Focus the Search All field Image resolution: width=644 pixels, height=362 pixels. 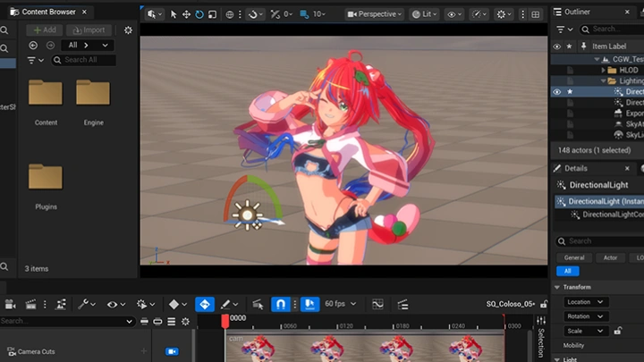click(x=84, y=60)
